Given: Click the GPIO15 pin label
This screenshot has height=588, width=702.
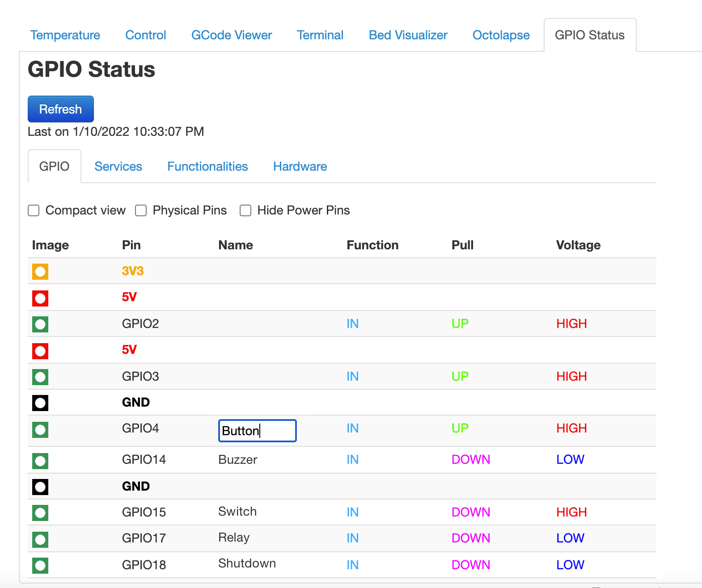Looking at the screenshot, I should (144, 512).
